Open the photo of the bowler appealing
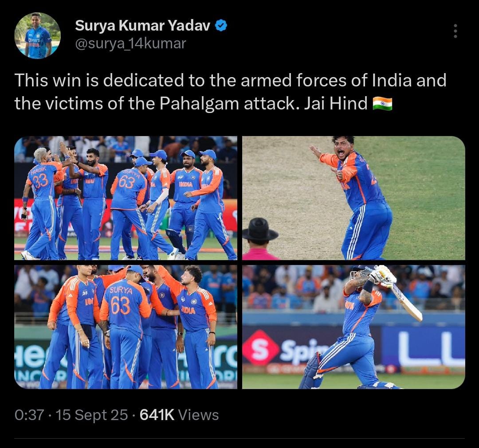This screenshot has width=479, height=448. pos(353,198)
